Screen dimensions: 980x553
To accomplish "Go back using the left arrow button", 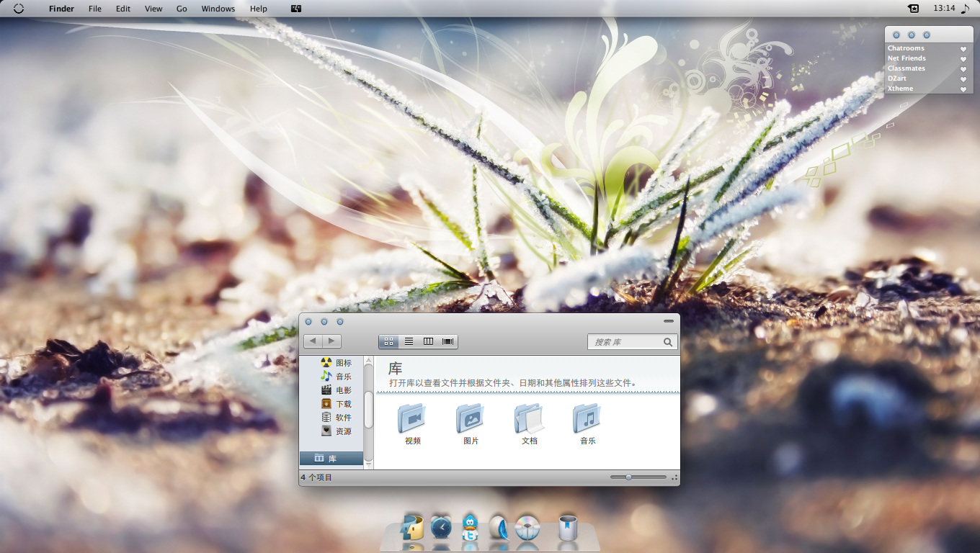I will [x=313, y=341].
